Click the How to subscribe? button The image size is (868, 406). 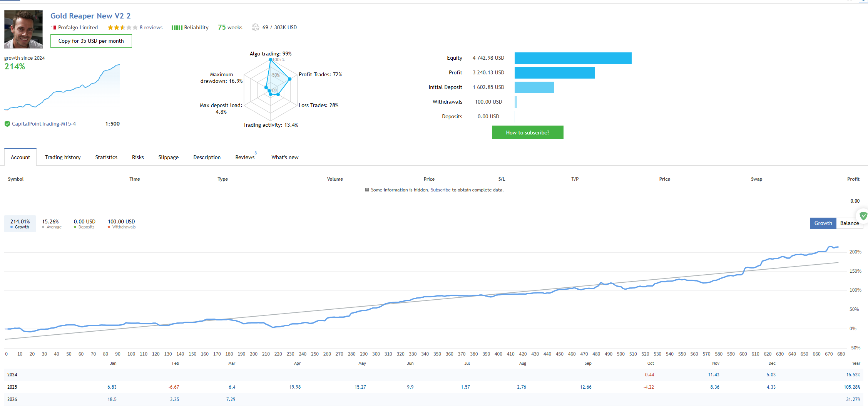pyautogui.click(x=527, y=133)
